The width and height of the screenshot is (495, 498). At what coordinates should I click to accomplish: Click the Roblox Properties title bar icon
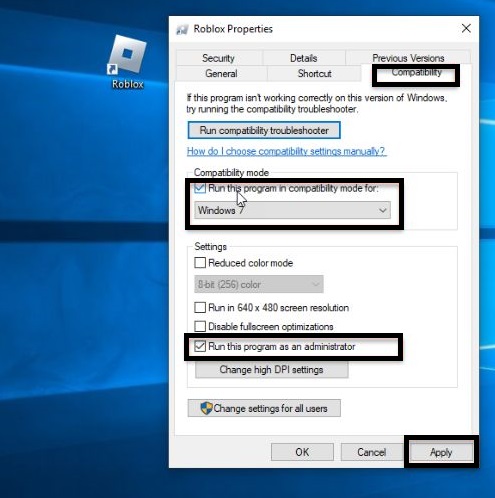[182, 29]
